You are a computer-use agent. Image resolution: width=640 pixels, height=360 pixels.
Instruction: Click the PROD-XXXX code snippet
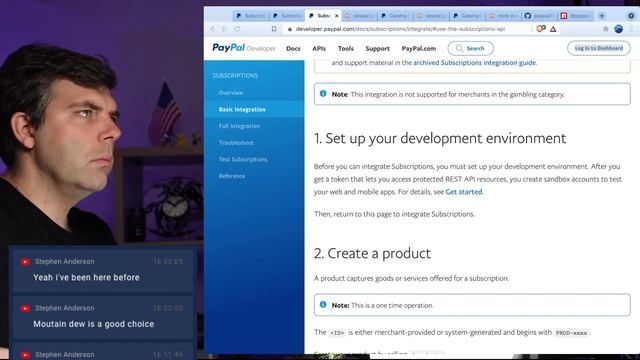click(x=571, y=333)
